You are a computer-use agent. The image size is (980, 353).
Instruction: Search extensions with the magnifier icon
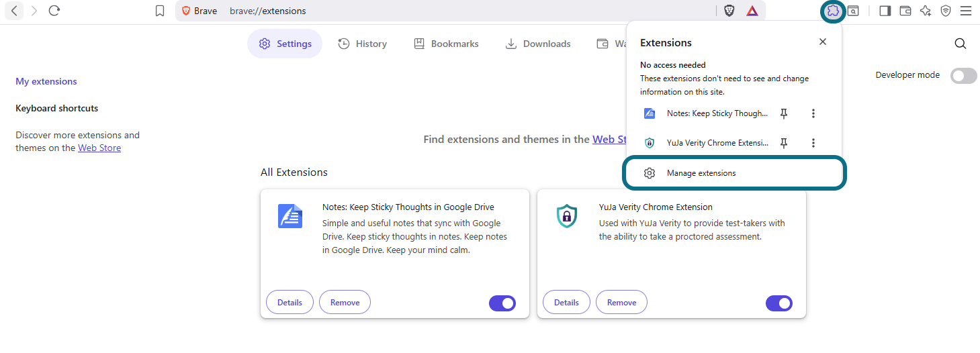tap(961, 44)
